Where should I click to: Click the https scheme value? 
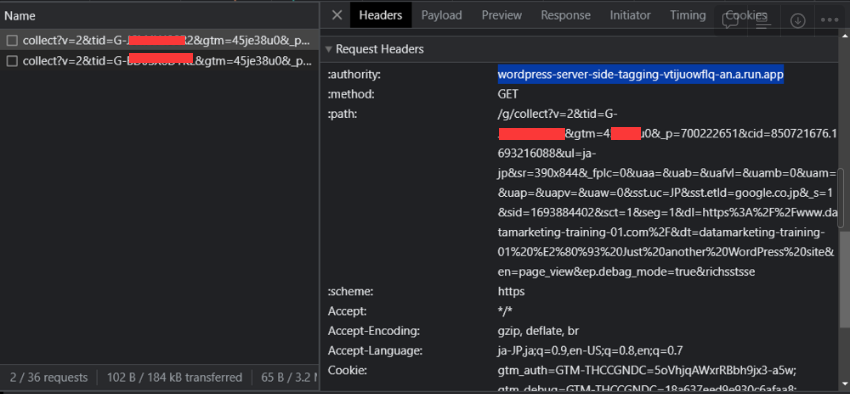[x=511, y=292]
